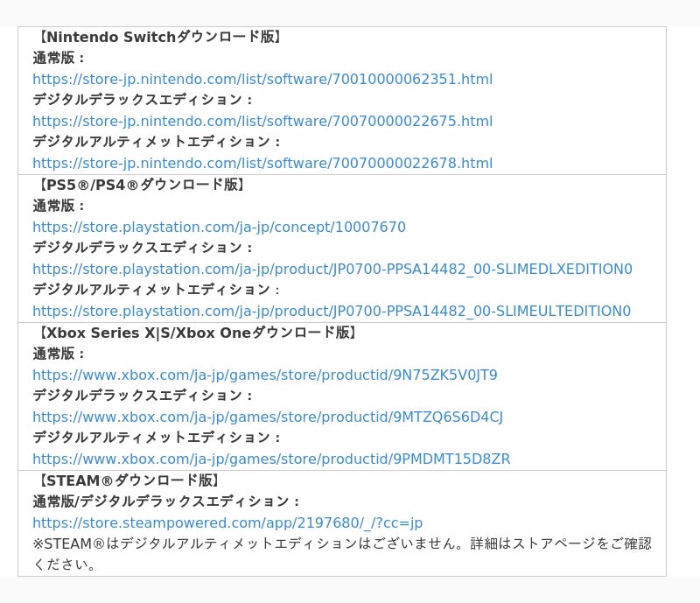Open the Xbox link ending in 9N75ZK5V0JT9
The image size is (700, 603).
click(x=264, y=375)
